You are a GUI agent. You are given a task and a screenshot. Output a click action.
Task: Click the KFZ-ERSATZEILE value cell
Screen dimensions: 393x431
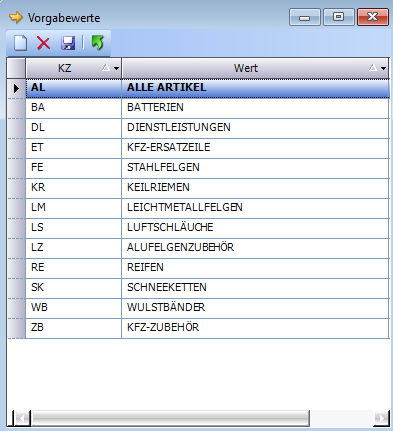pos(255,148)
